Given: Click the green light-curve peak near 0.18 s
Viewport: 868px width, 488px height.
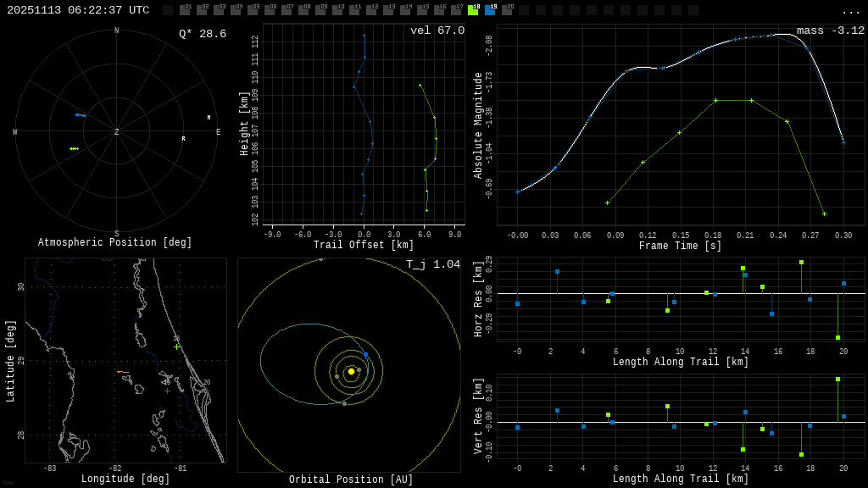Looking at the screenshot, I should coord(715,101).
